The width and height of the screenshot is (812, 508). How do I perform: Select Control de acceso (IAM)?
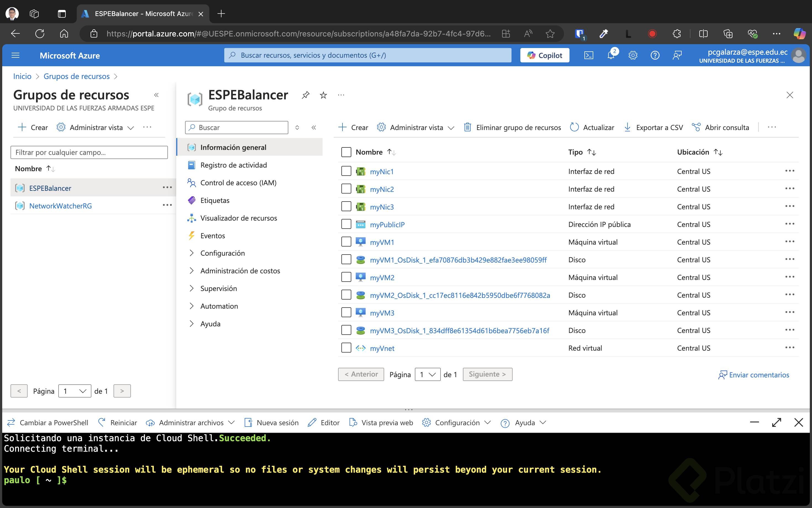238,183
